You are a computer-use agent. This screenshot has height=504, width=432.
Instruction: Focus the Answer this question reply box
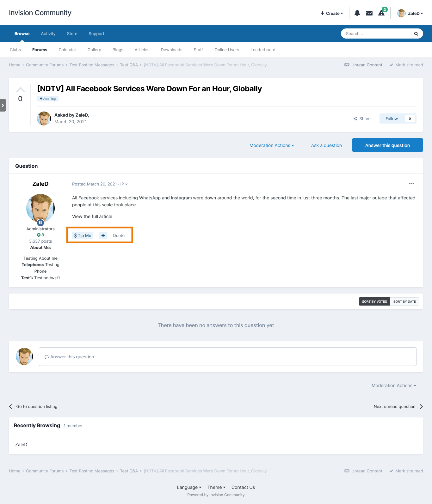[228, 357]
